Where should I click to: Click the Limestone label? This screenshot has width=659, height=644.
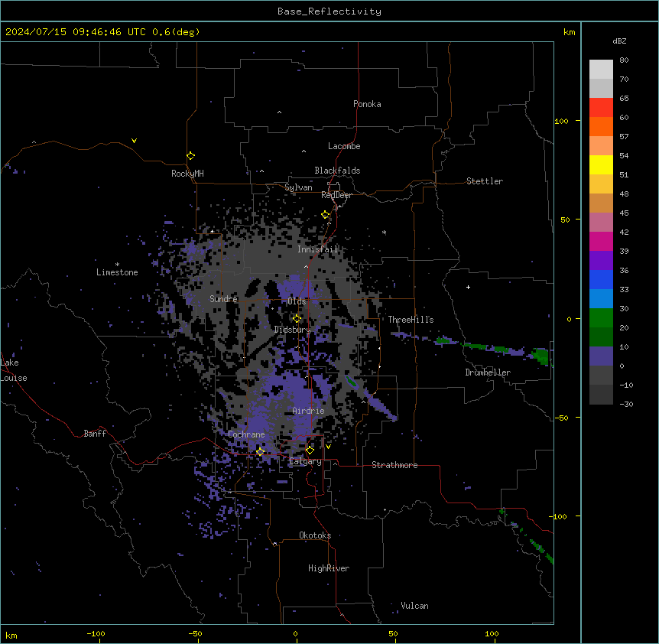click(117, 272)
